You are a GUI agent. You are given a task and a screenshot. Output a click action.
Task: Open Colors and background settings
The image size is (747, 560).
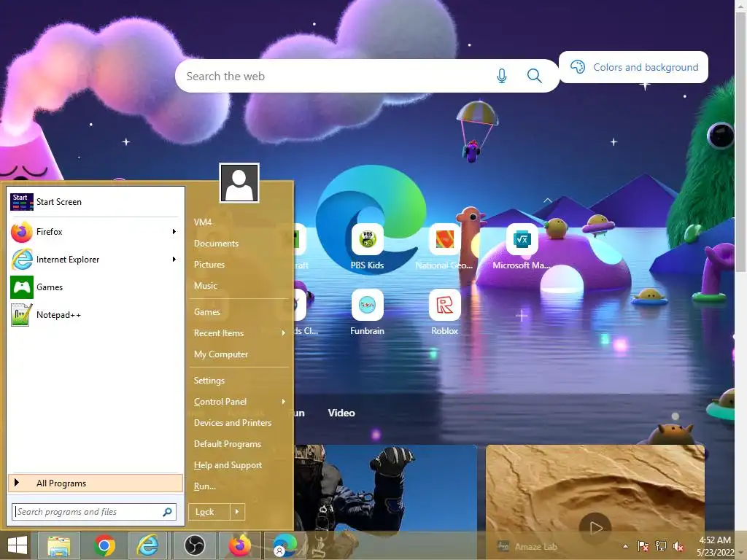tap(634, 67)
